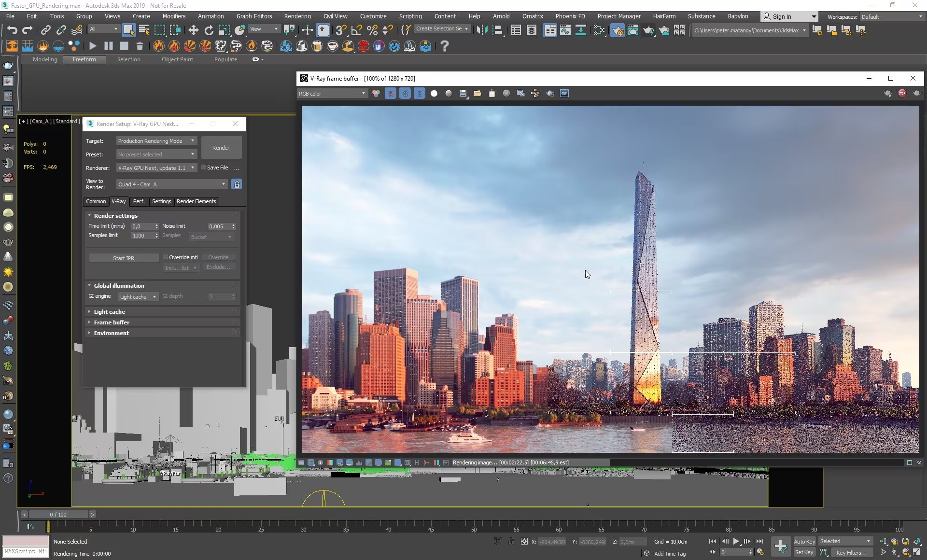The image size is (927, 560).
Task: Select the Move tool in main toolbar
Action: pyautogui.click(x=193, y=30)
